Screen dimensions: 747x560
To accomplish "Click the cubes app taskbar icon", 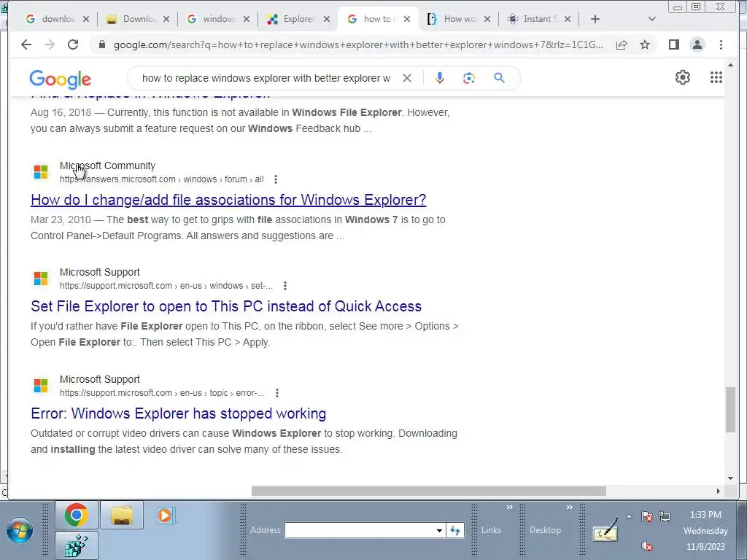I will pyautogui.click(x=76, y=545).
